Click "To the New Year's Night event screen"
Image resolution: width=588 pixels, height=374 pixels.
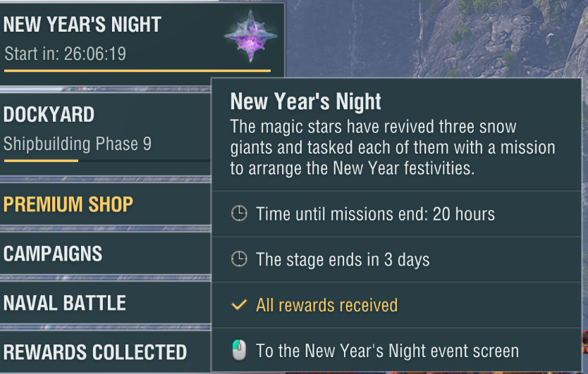[387, 351]
